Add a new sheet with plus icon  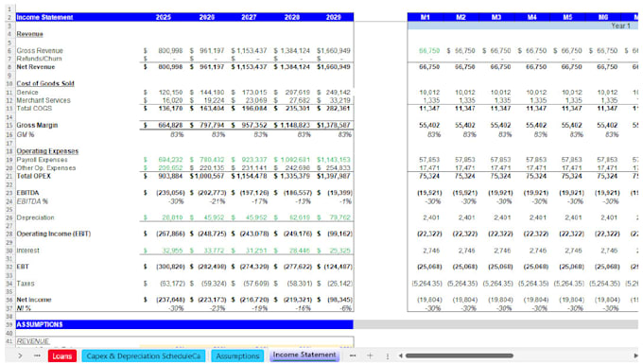point(370,355)
